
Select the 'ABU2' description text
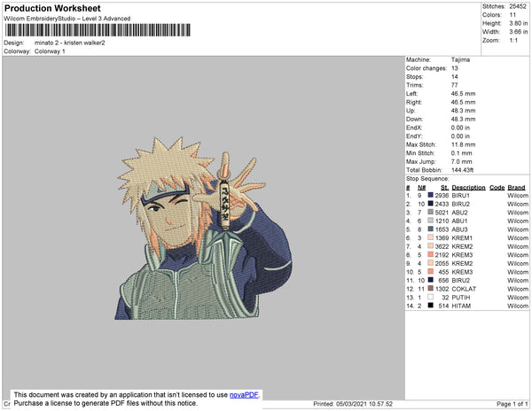click(459, 213)
